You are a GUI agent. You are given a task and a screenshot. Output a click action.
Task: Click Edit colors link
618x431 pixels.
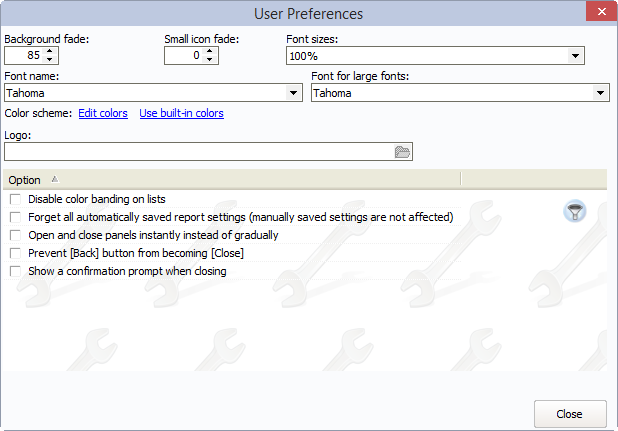click(103, 113)
